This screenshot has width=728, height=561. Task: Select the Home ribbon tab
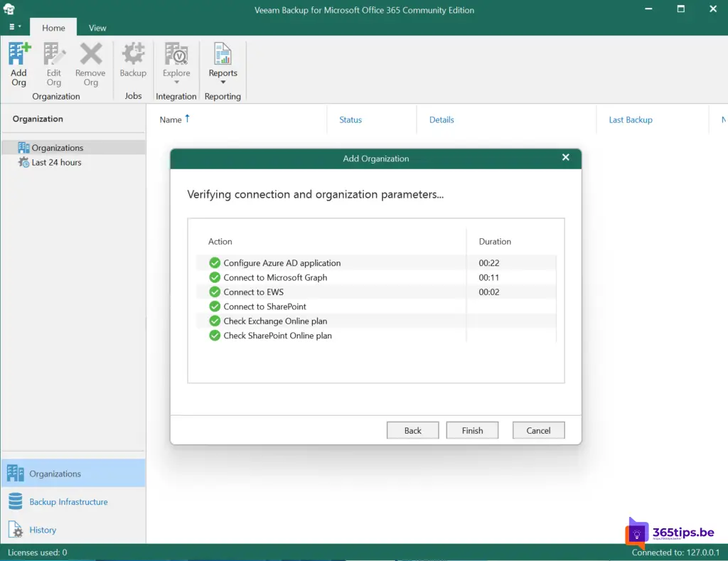coord(53,28)
